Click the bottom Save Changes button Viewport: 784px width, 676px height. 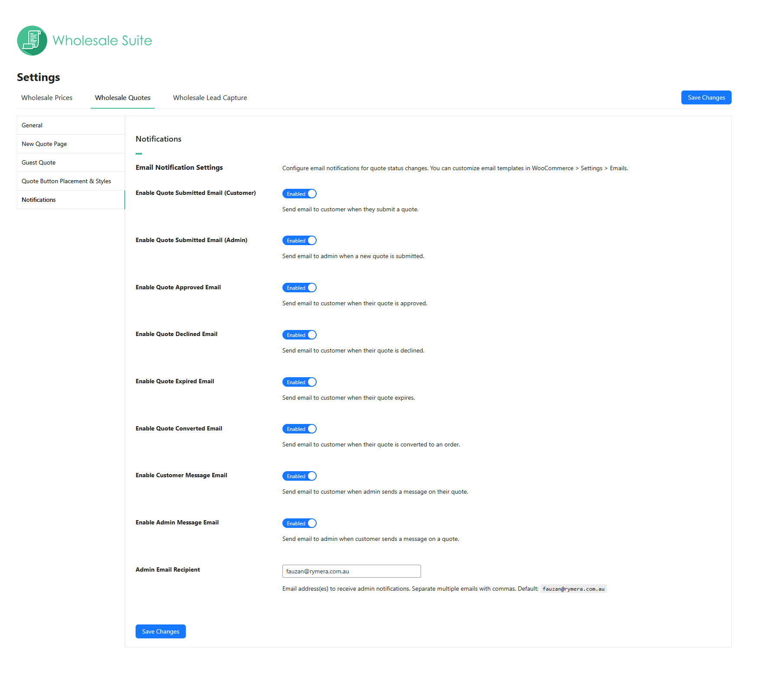160,631
